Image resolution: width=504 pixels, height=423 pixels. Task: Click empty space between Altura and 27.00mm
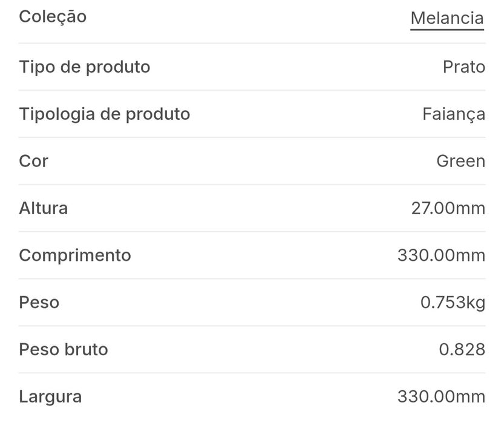coord(242,208)
